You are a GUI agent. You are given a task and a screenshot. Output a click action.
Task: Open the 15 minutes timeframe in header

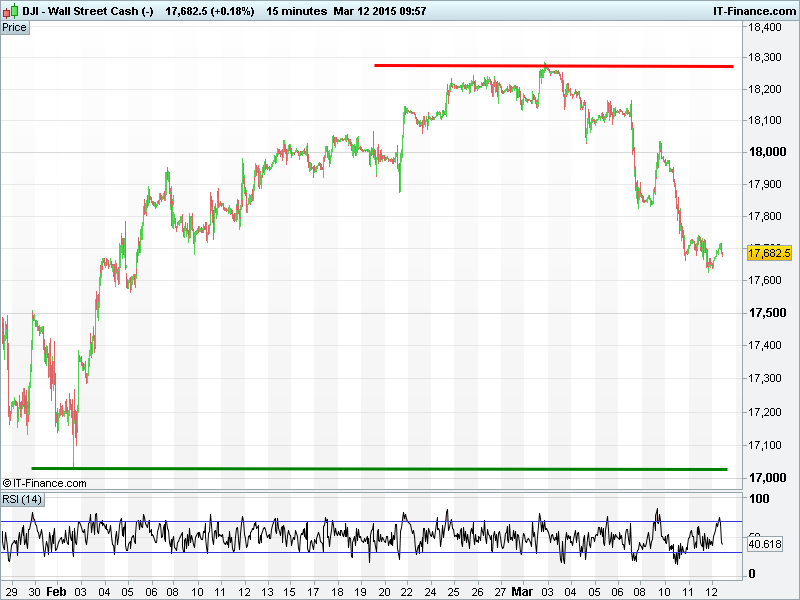point(296,11)
